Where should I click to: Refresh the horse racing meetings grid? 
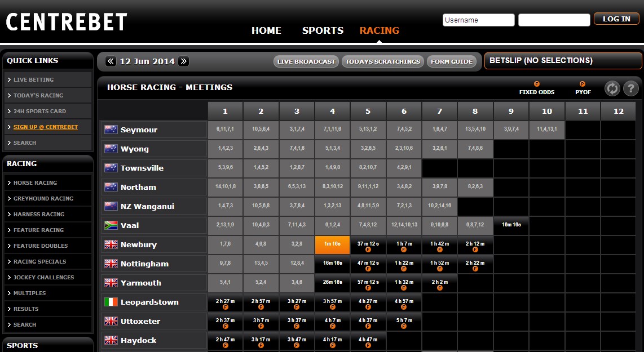point(612,88)
